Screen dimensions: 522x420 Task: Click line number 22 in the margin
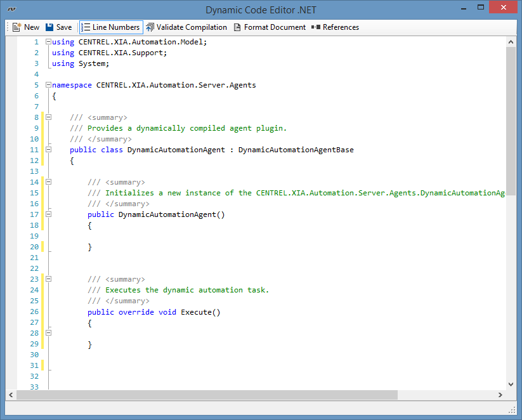click(x=34, y=268)
